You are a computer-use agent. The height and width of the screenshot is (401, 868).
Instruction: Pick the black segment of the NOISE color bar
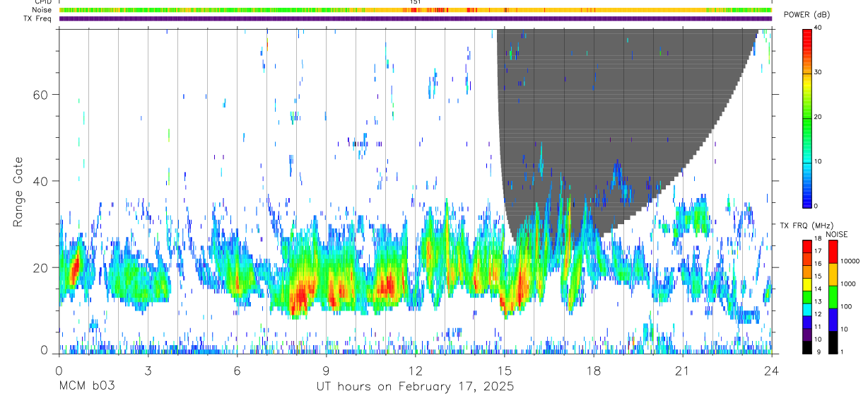click(833, 342)
